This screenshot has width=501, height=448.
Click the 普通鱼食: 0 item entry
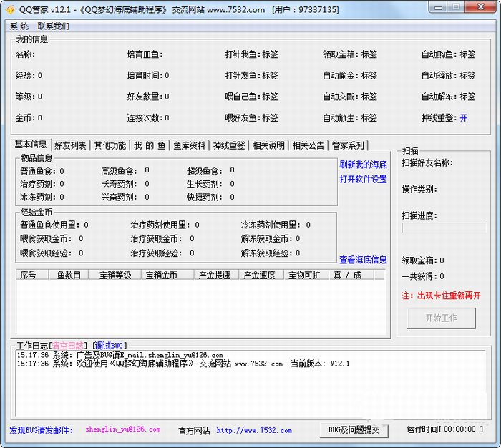click(42, 171)
